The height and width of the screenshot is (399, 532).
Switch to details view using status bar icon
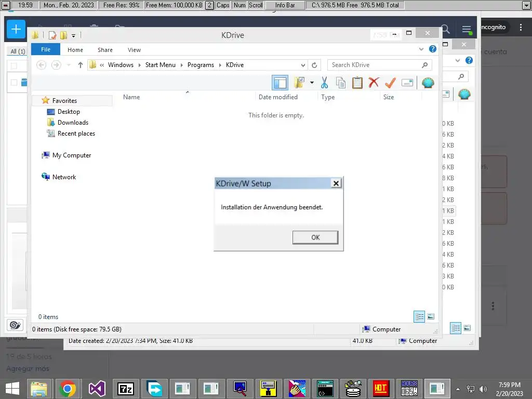click(x=419, y=316)
